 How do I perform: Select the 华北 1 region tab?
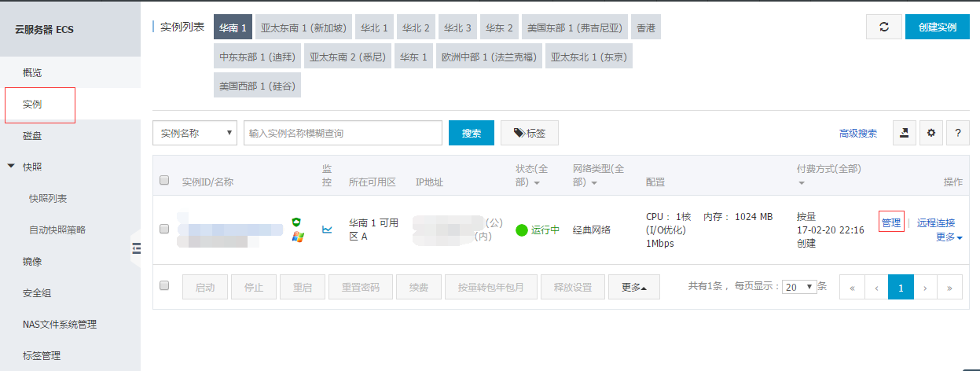click(x=374, y=28)
